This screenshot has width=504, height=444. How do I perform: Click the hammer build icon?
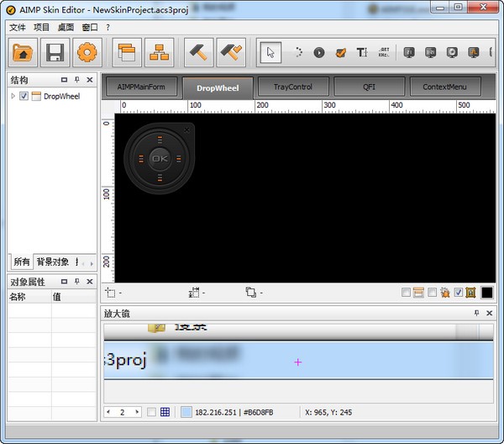[x=199, y=53]
